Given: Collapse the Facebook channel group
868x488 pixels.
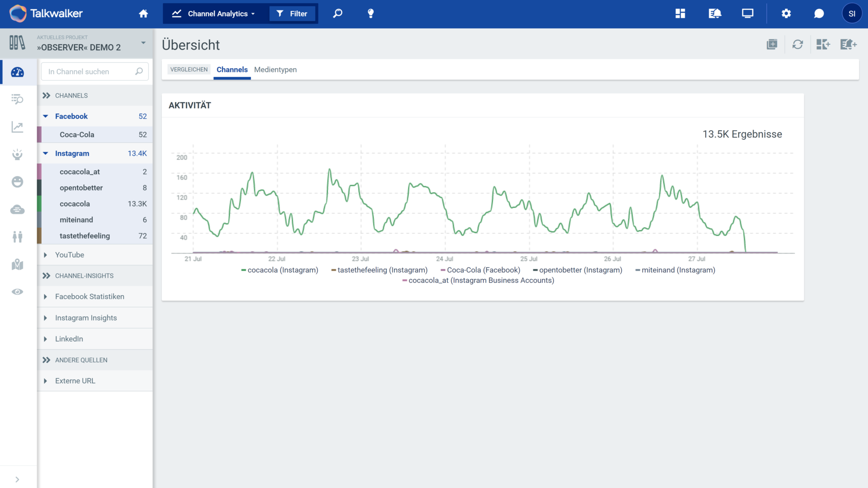Looking at the screenshot, I should point(46,116).
